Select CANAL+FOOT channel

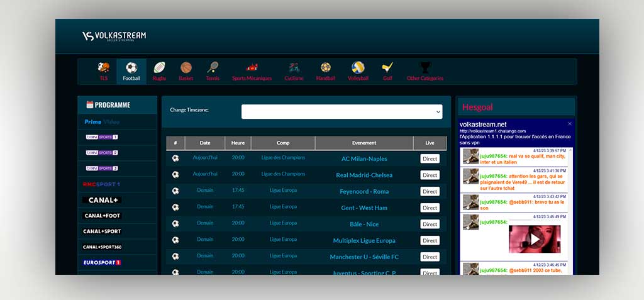tap(102, 216)
